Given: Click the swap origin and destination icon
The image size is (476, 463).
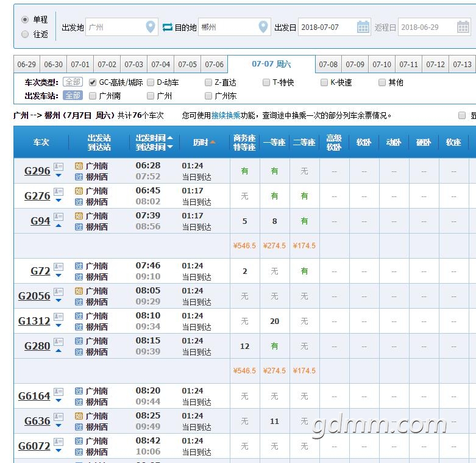Looking at the screenshot, I should coord(168,27).
